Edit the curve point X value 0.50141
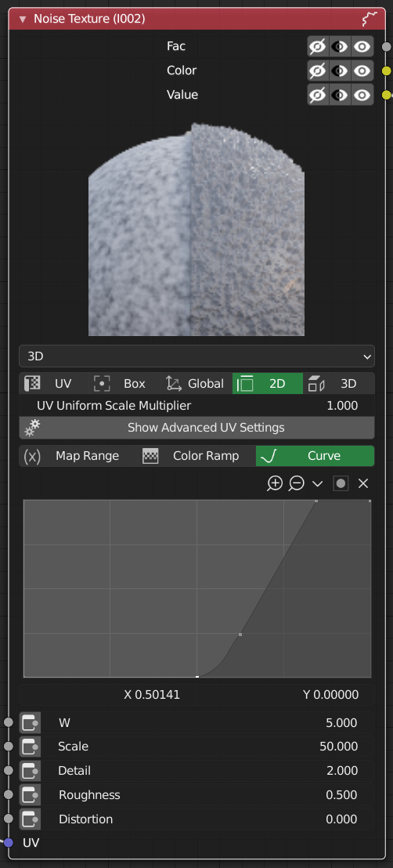Image resolution: width=393 pixels, height=868 pixels. pos(108,695)
